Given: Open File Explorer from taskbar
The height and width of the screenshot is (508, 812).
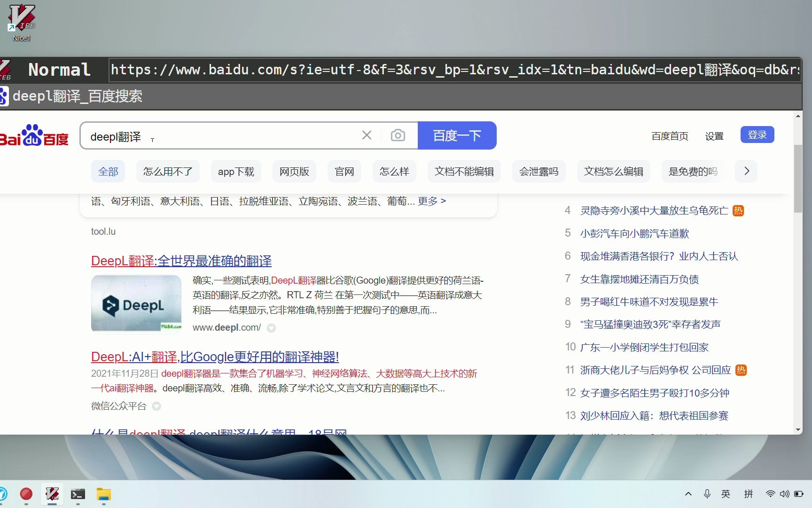Looking at the screenshot, I should pos(104,494).
